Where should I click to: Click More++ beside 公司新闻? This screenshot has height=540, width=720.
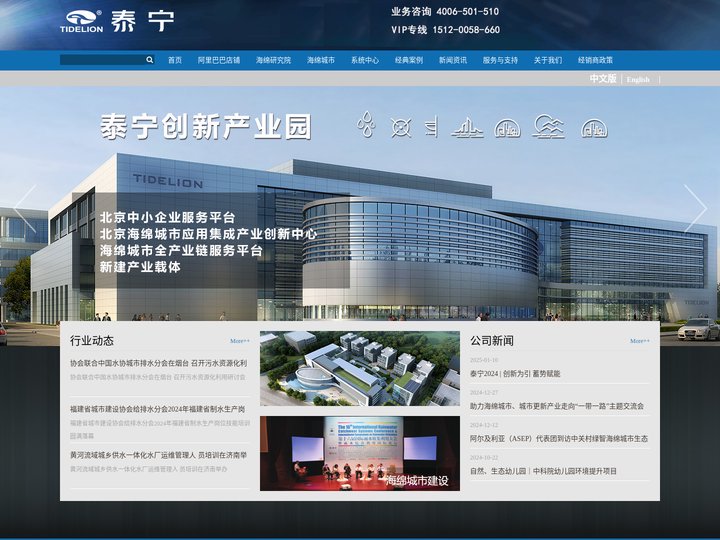(640, 341)
